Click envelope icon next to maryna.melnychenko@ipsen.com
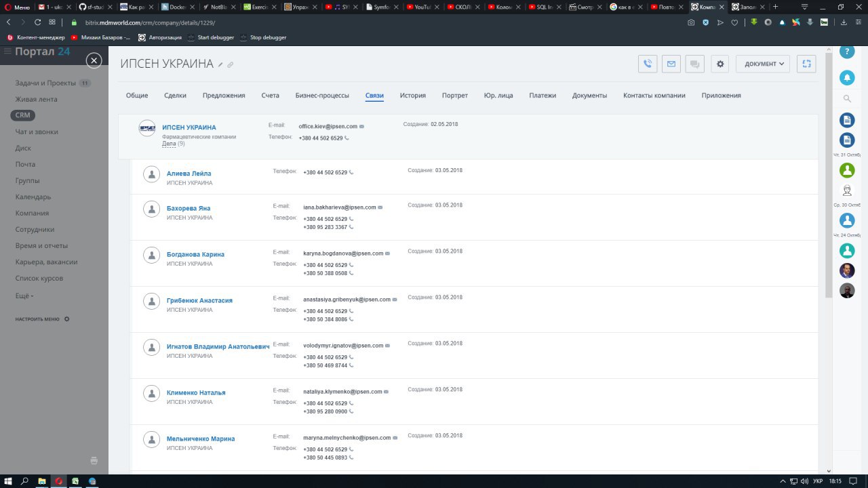This screenshot has height=488, width=868. pos(395,438)
